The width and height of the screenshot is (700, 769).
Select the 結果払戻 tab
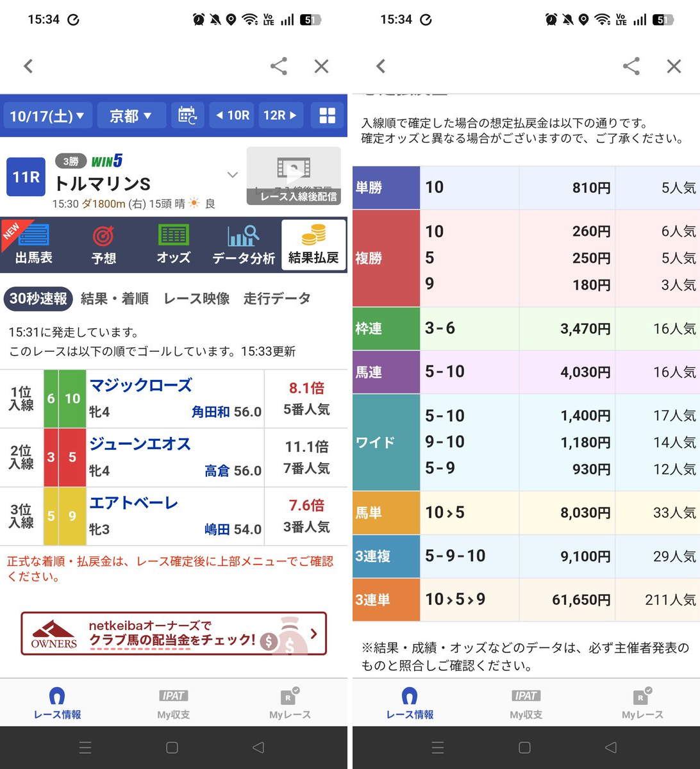click(313, 245)
